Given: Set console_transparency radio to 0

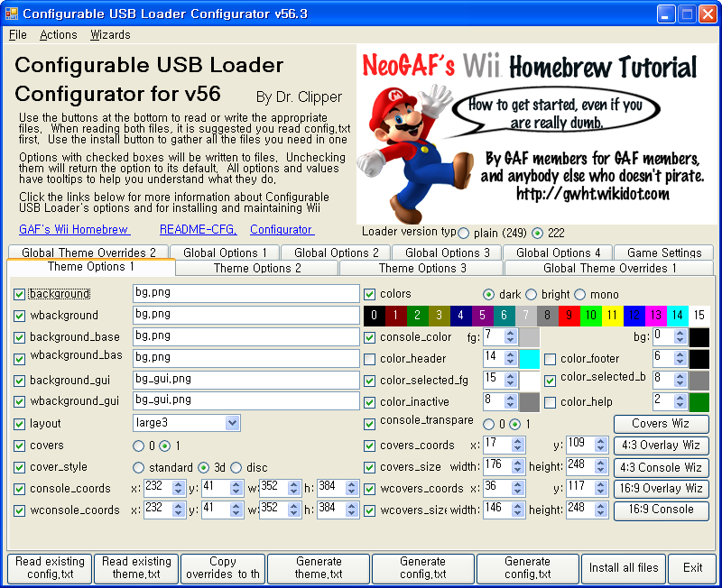Looking at the screenshot, I should pyautogui.click(x=489, y=424).
